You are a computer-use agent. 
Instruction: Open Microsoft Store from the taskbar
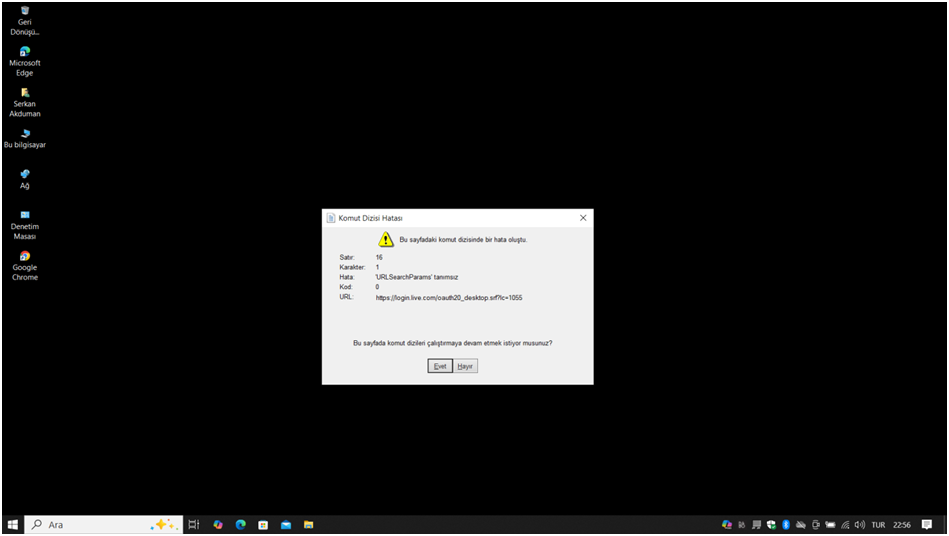click(x=263, y=525)
